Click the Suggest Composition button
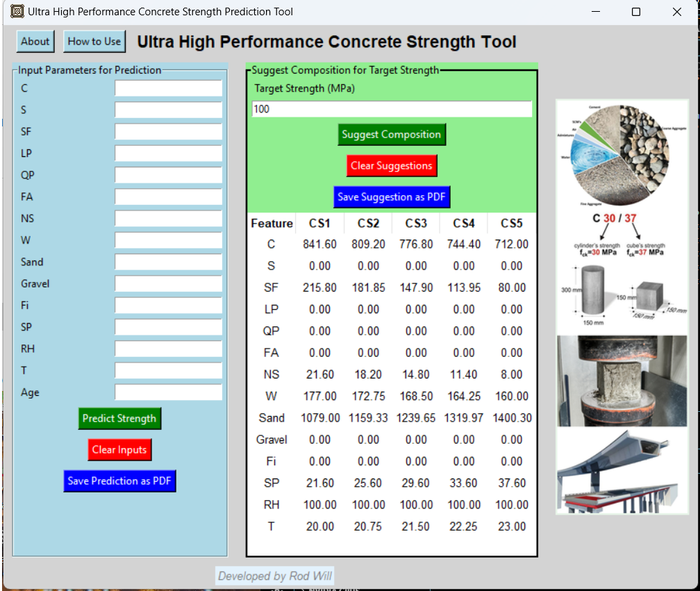This screenshot has height=591, width=700. 392,135
